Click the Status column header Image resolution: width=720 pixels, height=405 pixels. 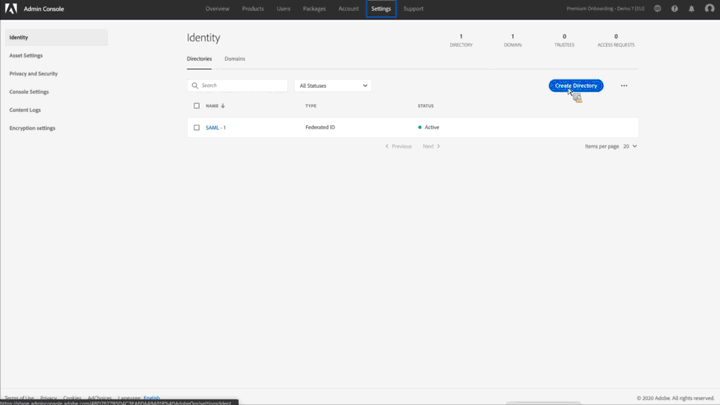click(x=426, y=106)
